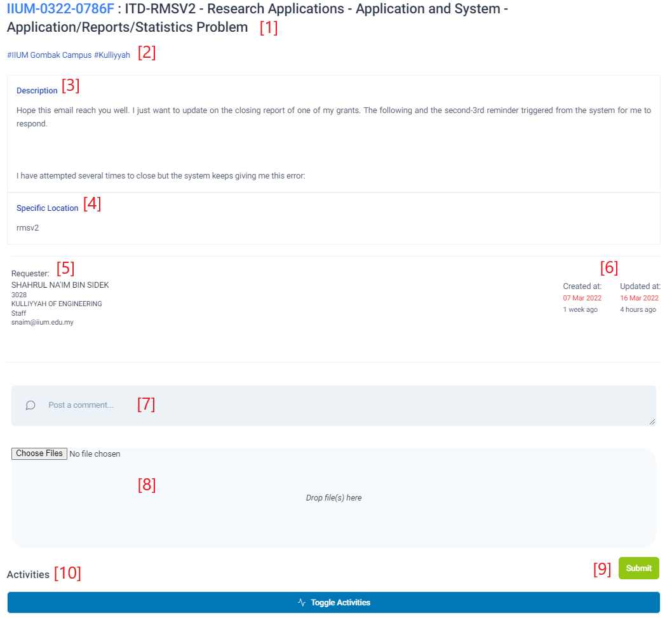Click inside the Post a comment field
This screenshot has height=618, width=672.
pos(333,405)
